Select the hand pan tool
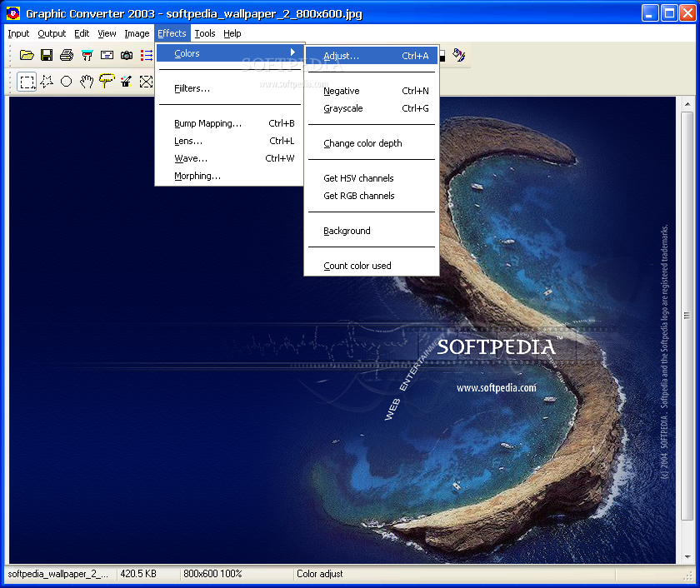The height and width of the screenshot is (588, 700). [87, 82]
